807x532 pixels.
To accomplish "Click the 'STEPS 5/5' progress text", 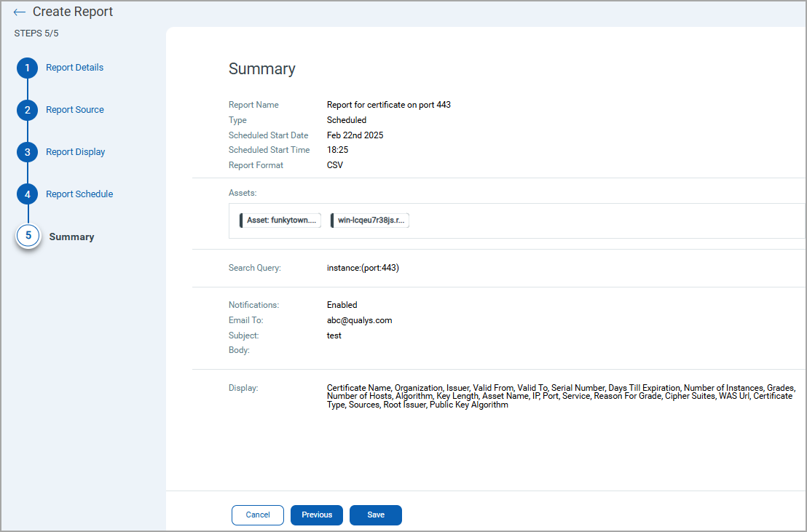I will (36, 33).
